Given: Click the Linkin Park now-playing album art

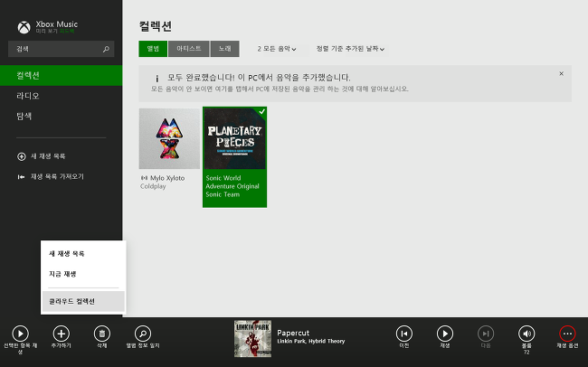Looking at the screenshot, I should 252,339.
